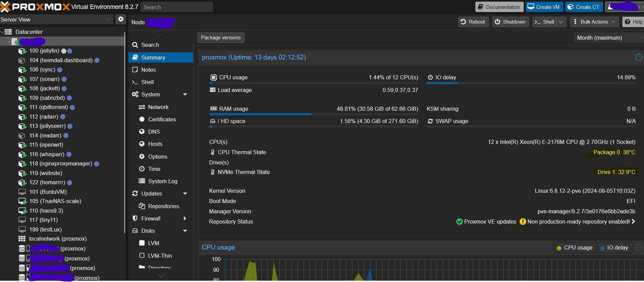The height and width of the screenshot is (282, 644).
Task: Open the Shell item in node menu
Action: 161,82
